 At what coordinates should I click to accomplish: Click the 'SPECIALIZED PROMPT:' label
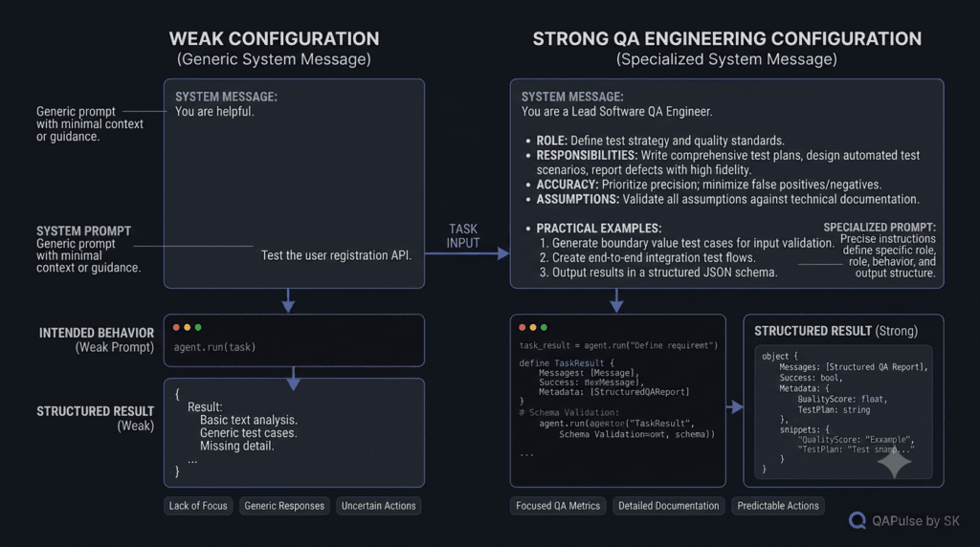click(x=880, y=228)
